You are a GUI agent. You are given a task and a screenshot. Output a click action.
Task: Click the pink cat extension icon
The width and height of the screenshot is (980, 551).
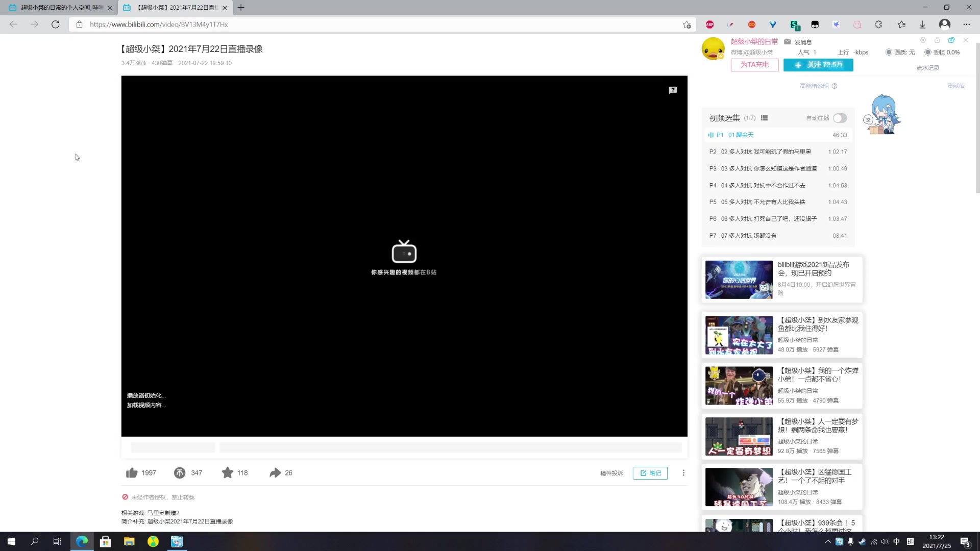pyautogui.click(x=857, y=24)
